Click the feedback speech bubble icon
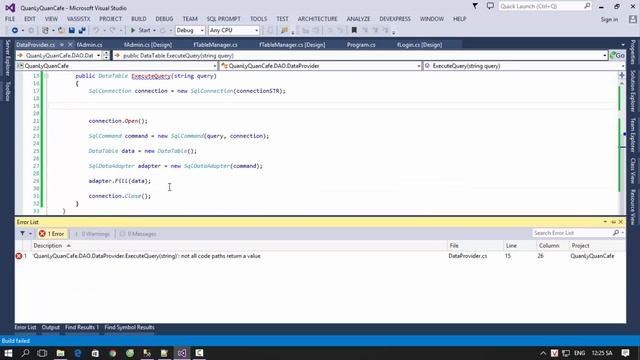This screenshot has height=360, width=640. pyautogui.click(x=490, y=6)
